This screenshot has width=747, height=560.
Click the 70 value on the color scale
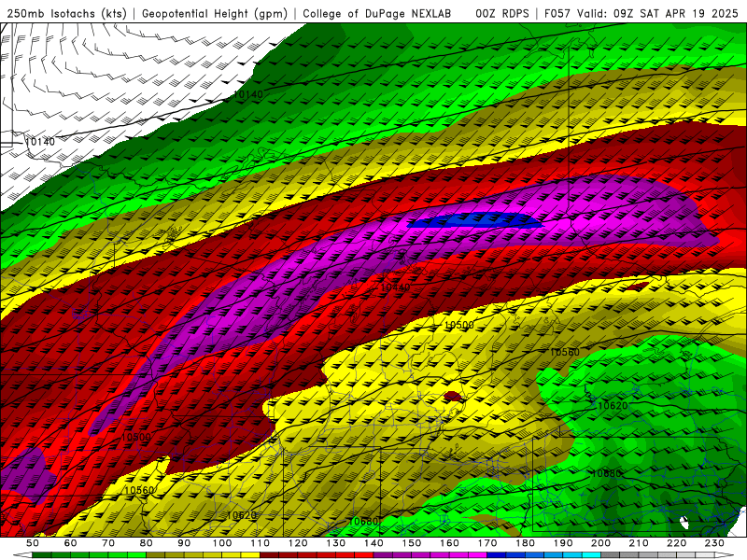[x=108, y=543]
